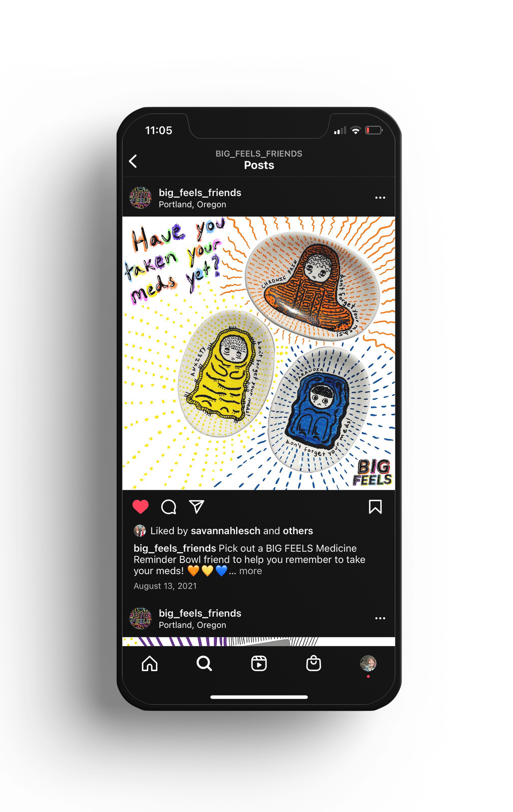This screenshot has width=513, height=812.
Task: Tap Portland, Oregon location on first post
Action: tap(192, 204)
